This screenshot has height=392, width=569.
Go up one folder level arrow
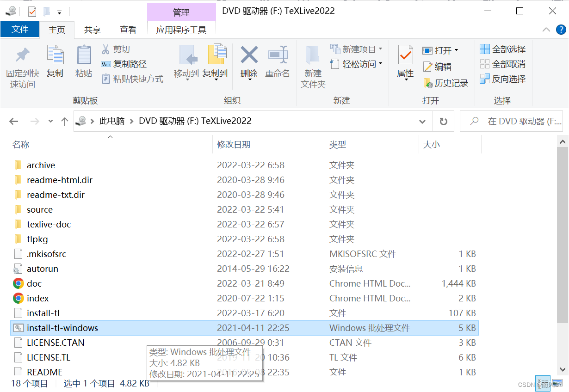coord(65,121)
